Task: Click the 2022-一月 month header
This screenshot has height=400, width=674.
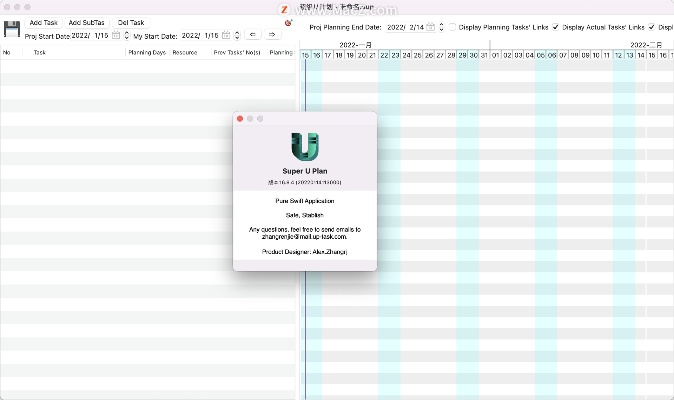Action: pos(355,45)
